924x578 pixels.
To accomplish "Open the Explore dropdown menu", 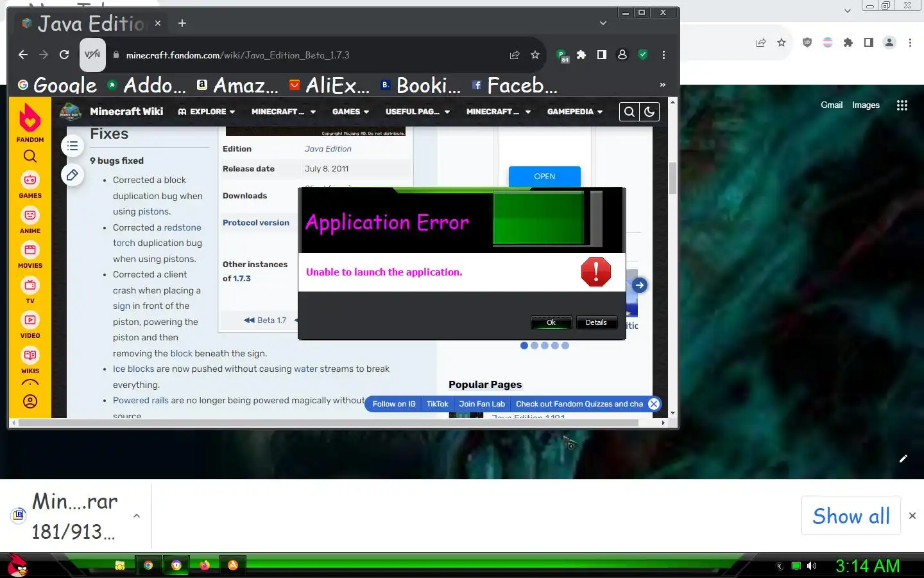I will click(206, 112).
